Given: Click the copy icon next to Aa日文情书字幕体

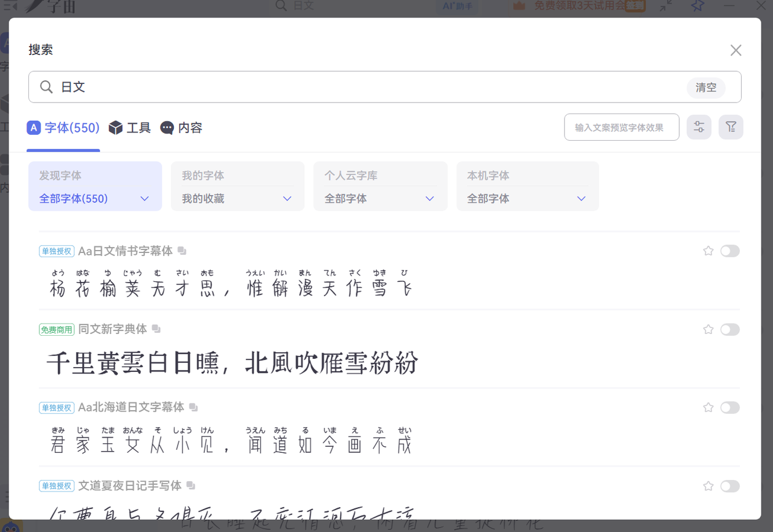Looking at the screenshot, I should 182,251.
